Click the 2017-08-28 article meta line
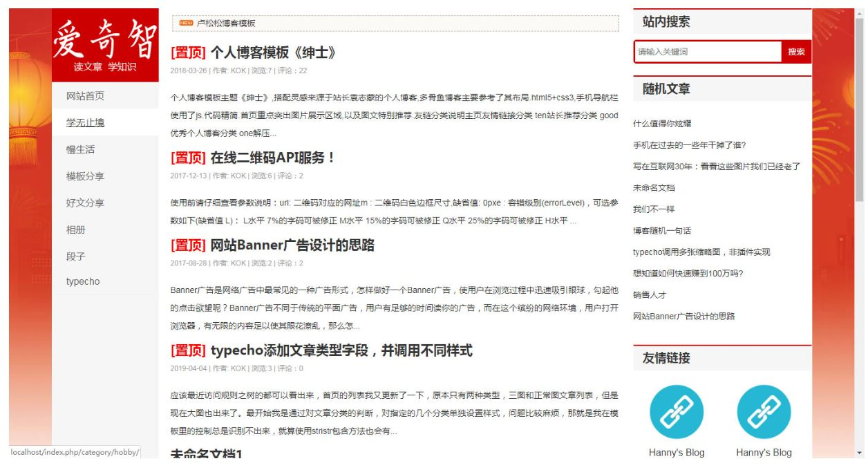868x470 pixels. click(x=236, y=263)
